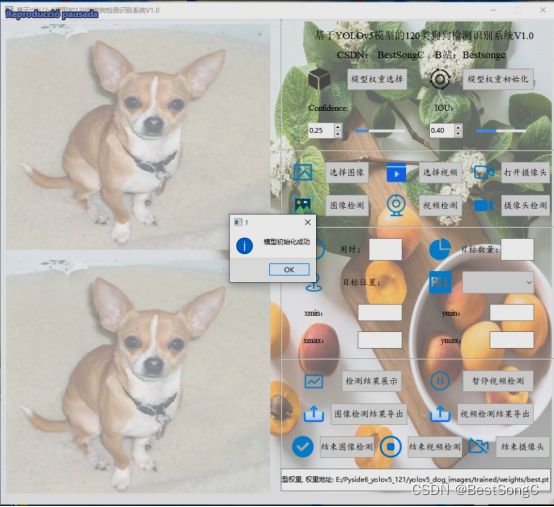Click the target position location icon
The width and height of the screenshot is (554, 507).
tap(313, 282)
